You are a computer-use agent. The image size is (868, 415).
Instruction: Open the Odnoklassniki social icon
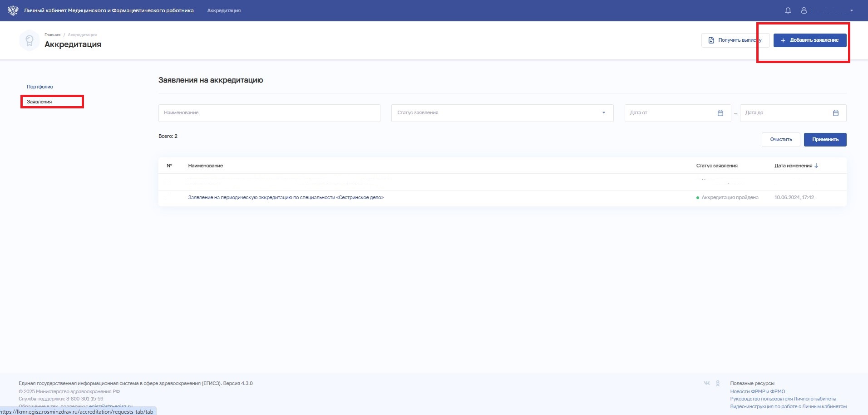click(718, 383)
